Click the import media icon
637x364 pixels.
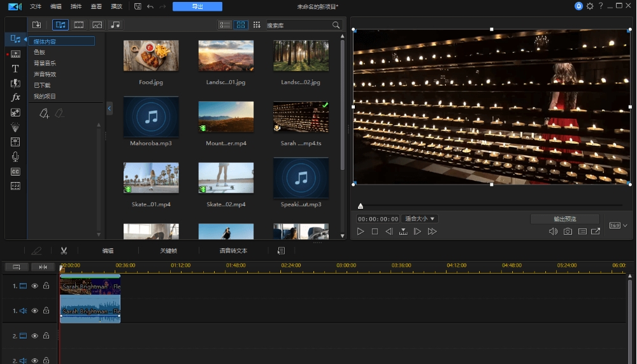[37, 25]
